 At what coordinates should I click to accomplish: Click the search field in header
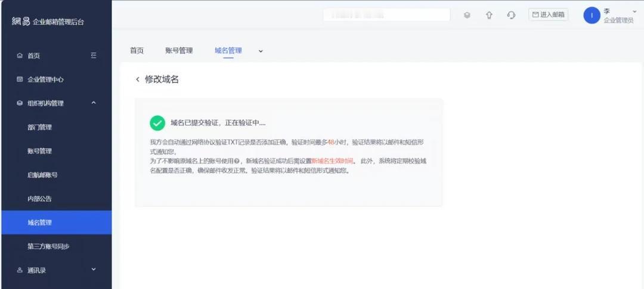coord(386,15)
